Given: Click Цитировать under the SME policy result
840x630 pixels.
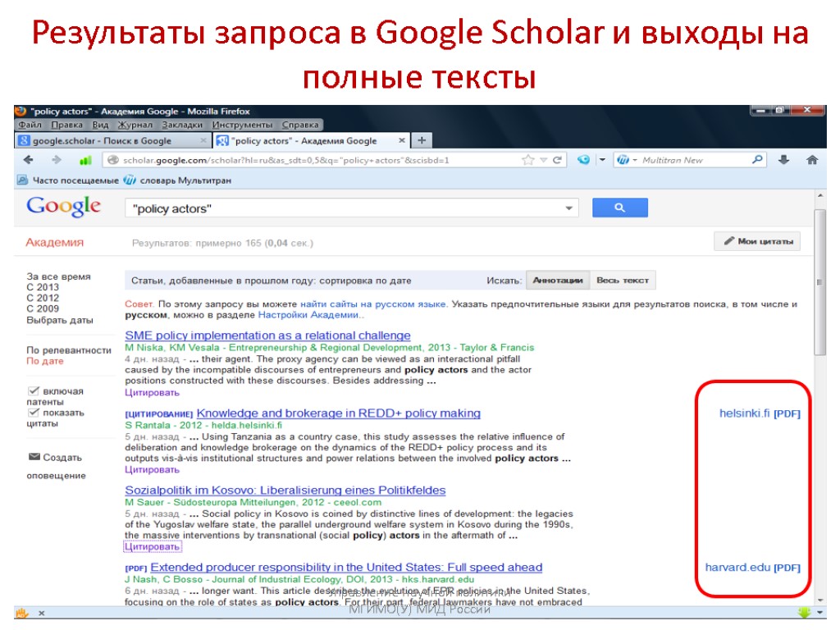Looking at the screenshot, I should coord(152,393).
